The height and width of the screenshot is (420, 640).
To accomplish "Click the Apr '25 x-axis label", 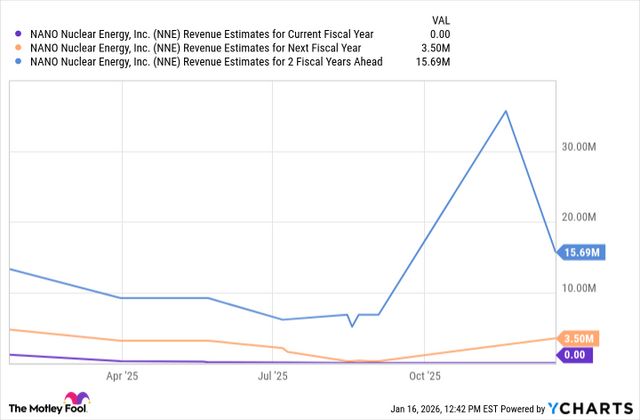I will point(121,377).
